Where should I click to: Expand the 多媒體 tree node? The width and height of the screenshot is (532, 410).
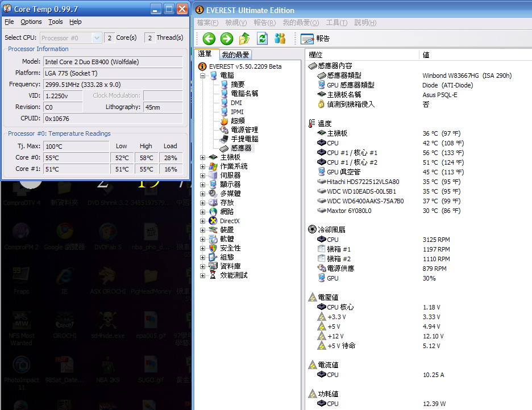click(202, 194)
